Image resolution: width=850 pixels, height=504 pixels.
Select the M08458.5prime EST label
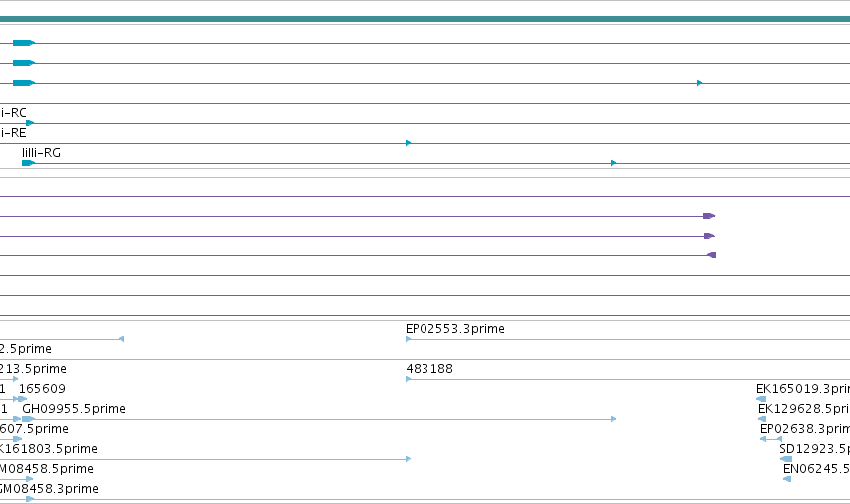coord(47,469)
